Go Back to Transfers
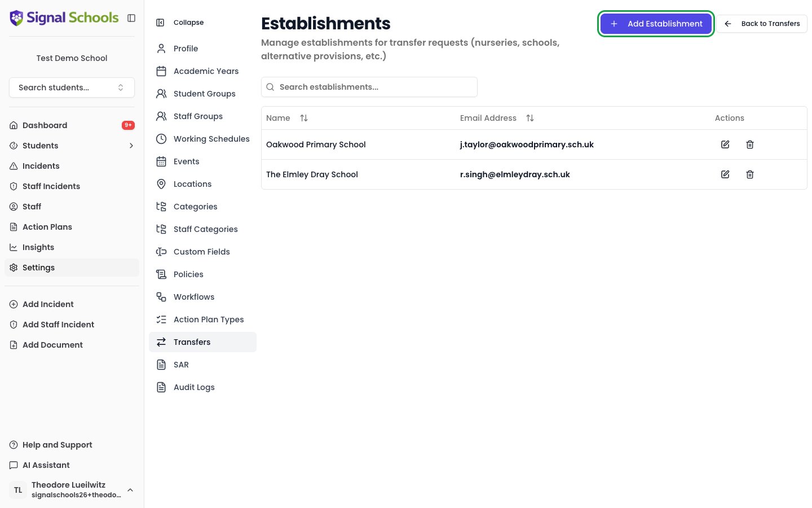 click(x=762, y=24)
